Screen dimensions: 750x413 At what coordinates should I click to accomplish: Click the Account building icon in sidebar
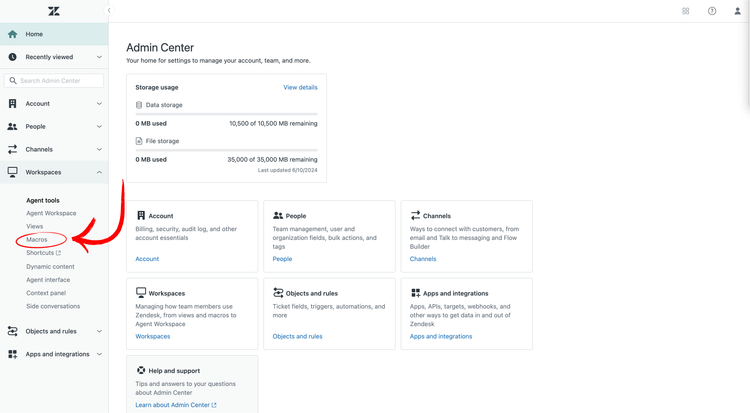click(12, 103)
